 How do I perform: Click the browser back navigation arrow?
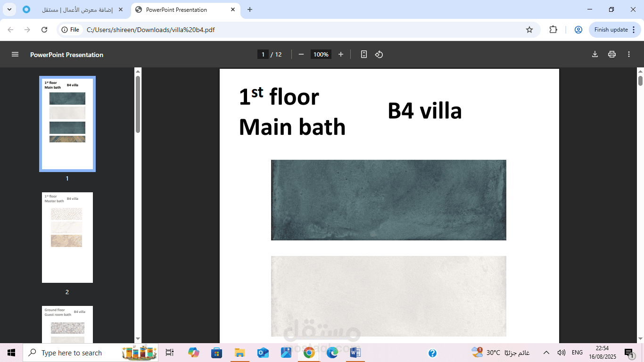pyautogui.click(x=10, y=29)
